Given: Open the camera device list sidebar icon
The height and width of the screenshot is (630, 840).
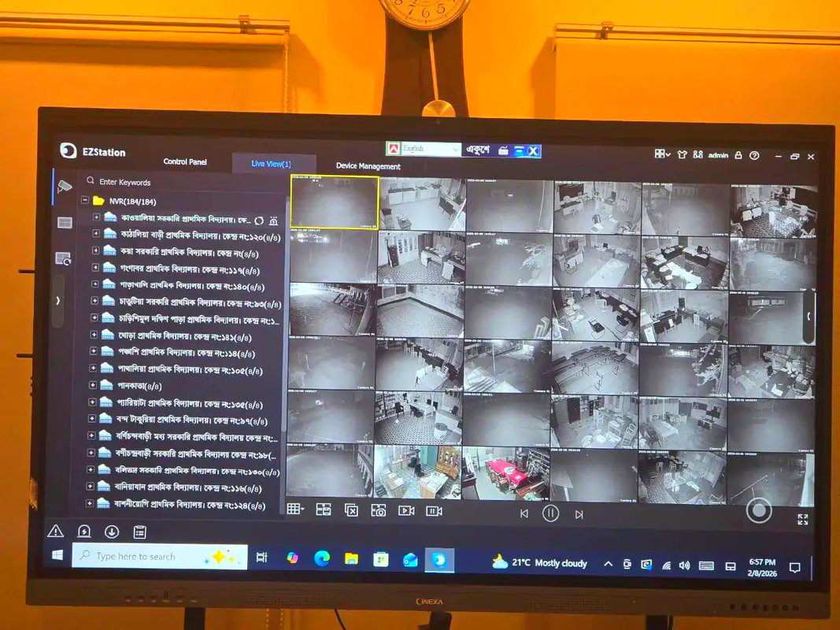Looking at the screenshot, I should [x=65, y=186].
